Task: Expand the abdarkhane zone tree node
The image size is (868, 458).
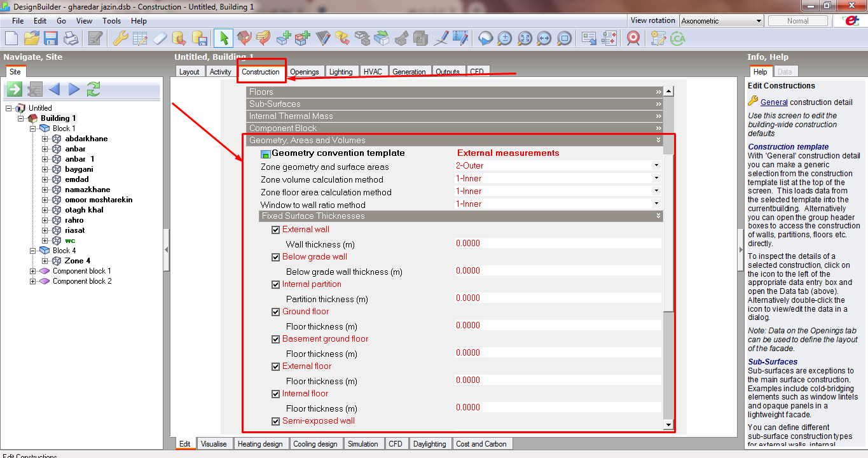Action: 45,139
